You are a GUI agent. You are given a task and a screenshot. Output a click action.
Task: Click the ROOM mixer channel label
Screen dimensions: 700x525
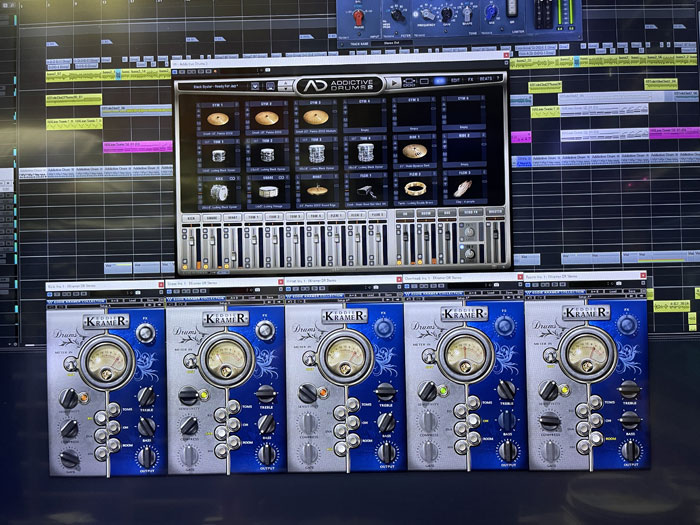426,213
